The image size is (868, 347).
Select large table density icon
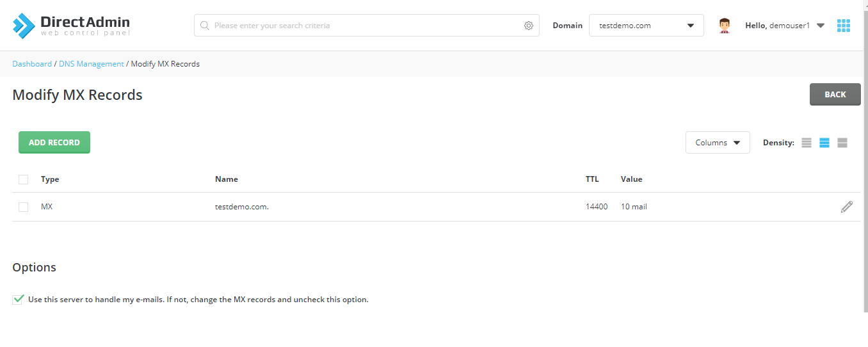pyautogui.click(x=842, y=143)
